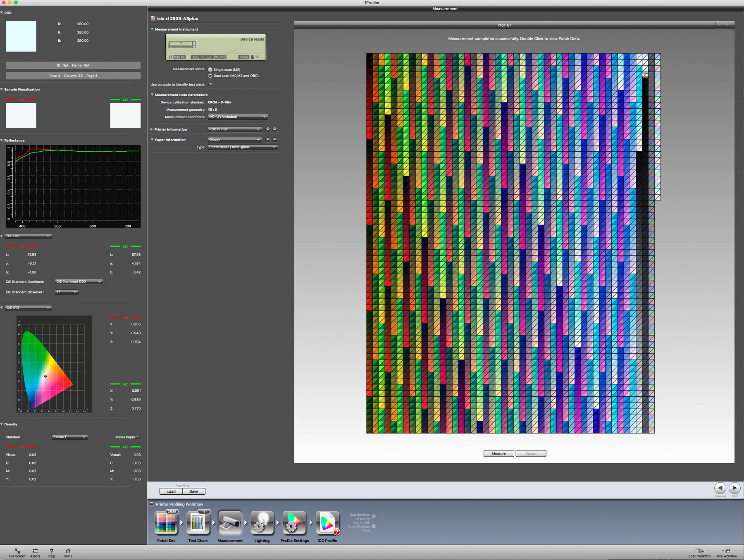
Task: Select Dual scan (M0,M2 and OBC) mode
Action: pos(210,76)
